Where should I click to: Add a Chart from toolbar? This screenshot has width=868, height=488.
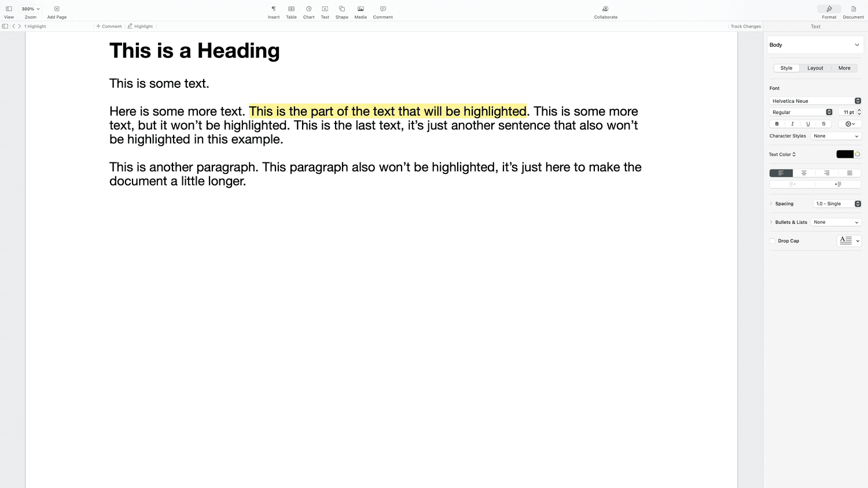(x=308, y=9)
